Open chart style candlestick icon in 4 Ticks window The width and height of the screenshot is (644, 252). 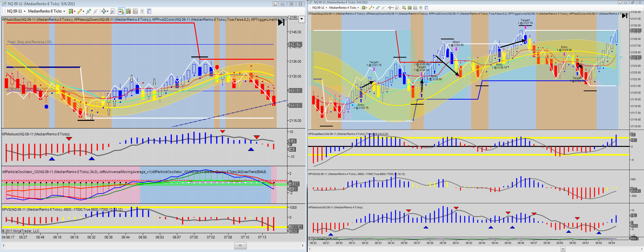point(363,8)
